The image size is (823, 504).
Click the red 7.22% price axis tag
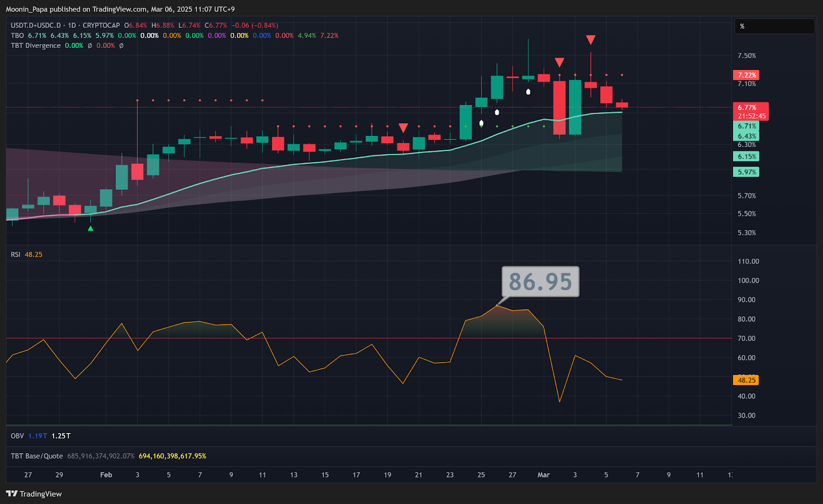point(746,75)
